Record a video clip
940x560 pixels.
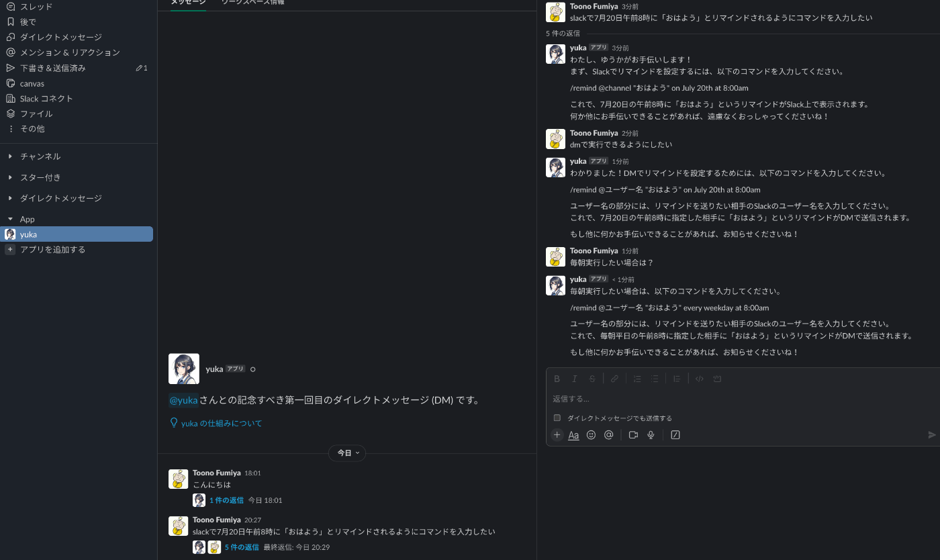pyautogui.click(x=633, y=435)
